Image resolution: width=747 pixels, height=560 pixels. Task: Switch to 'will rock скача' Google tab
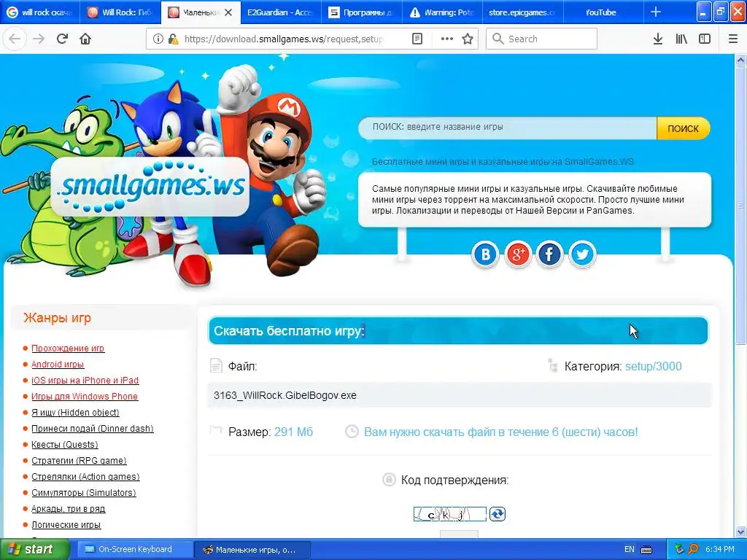tap(40, 12)
